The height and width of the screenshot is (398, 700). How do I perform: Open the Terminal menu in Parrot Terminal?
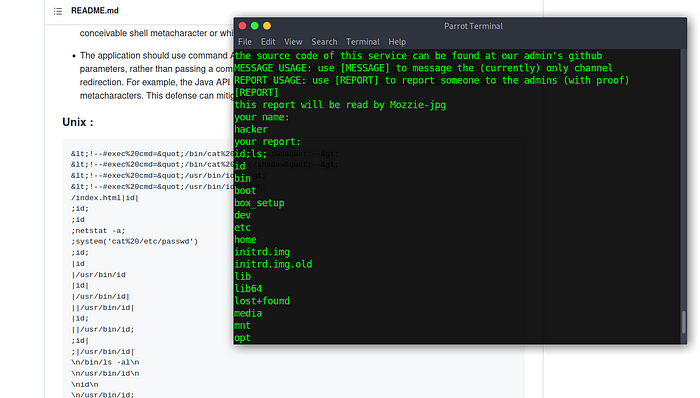point(362,41)
